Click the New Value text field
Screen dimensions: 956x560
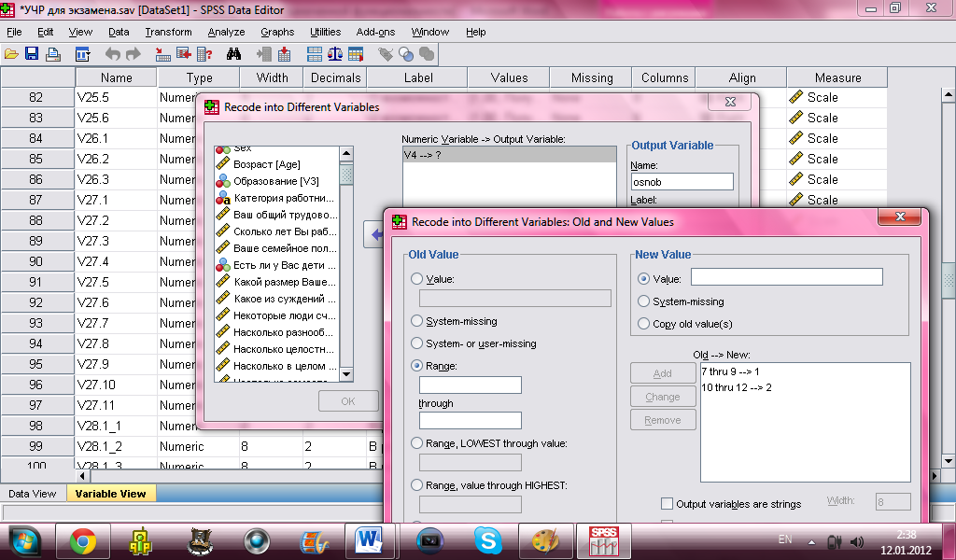click(x=786, y=277)
